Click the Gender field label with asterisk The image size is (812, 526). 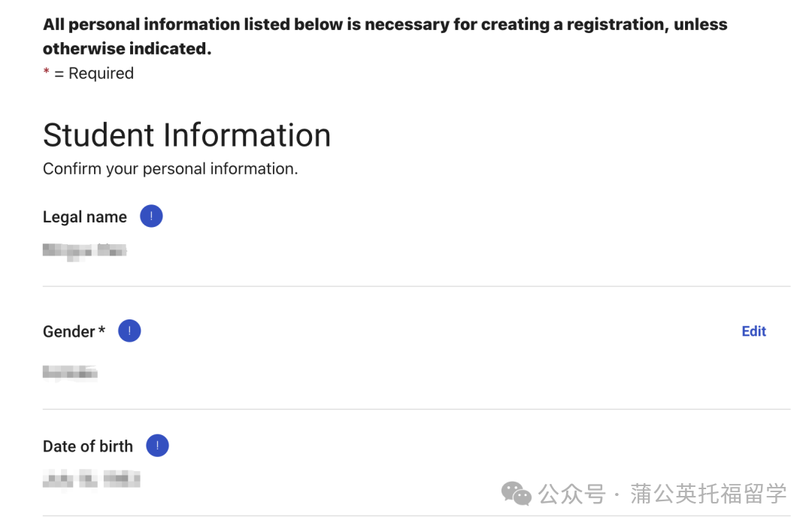pos(72,331)
